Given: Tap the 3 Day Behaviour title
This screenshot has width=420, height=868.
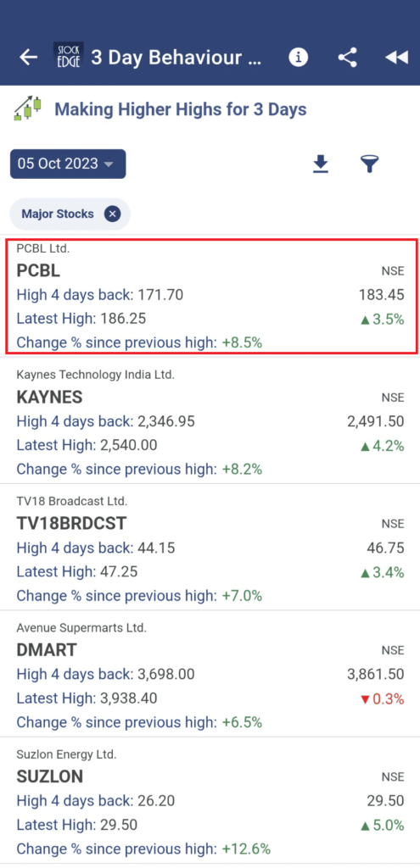Looking at the screenshot, I should [176, 58].
